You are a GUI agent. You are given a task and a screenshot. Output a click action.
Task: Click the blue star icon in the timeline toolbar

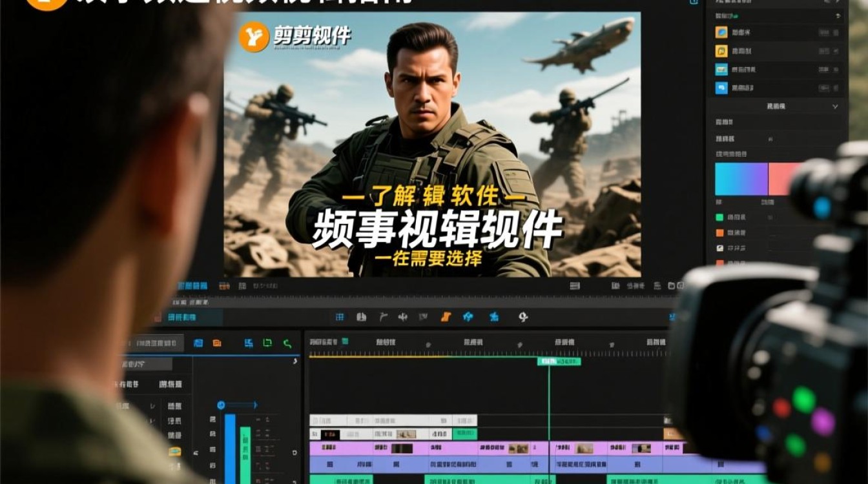coord(494,317)
